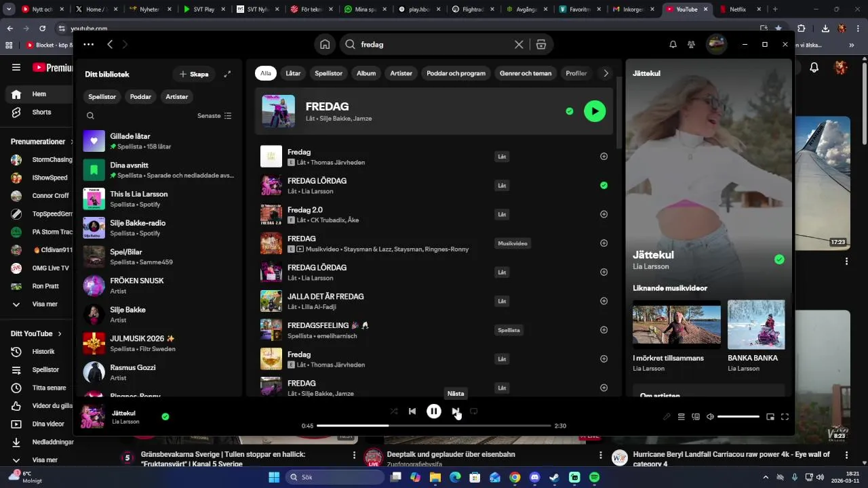Screen dimensions: 868x488
Task: Skip to next track (Nästa)
Action: 456,411
